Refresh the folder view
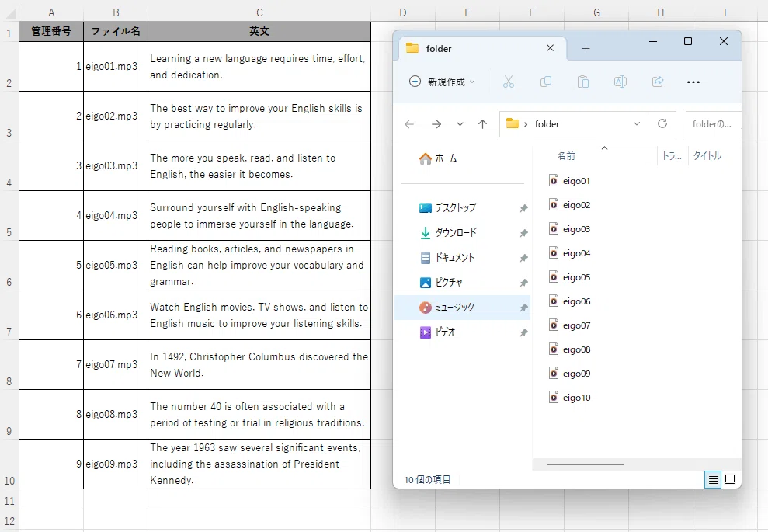The width and height of the screenshot is (768, 532). (x=662, y=123)
